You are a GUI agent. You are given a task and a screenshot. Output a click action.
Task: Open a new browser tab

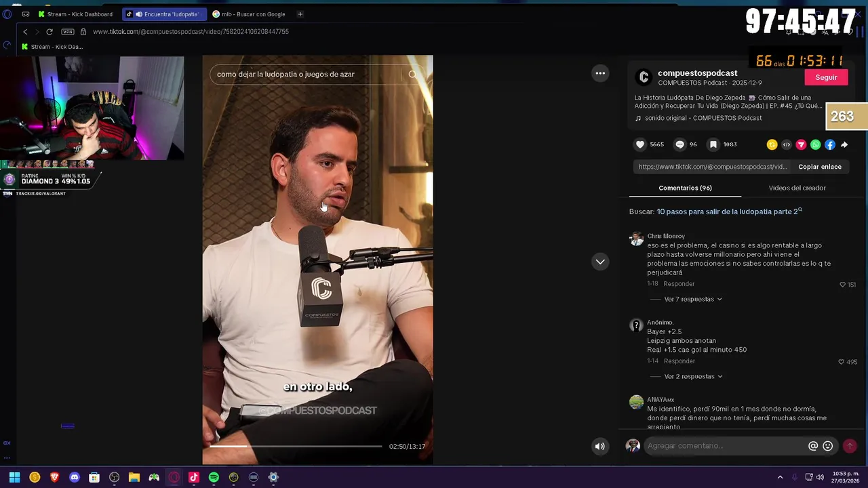click(x=300, y=14)
